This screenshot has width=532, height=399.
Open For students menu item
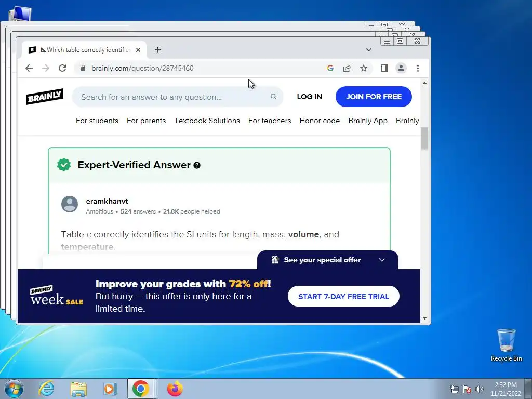(x=97, y=121)
